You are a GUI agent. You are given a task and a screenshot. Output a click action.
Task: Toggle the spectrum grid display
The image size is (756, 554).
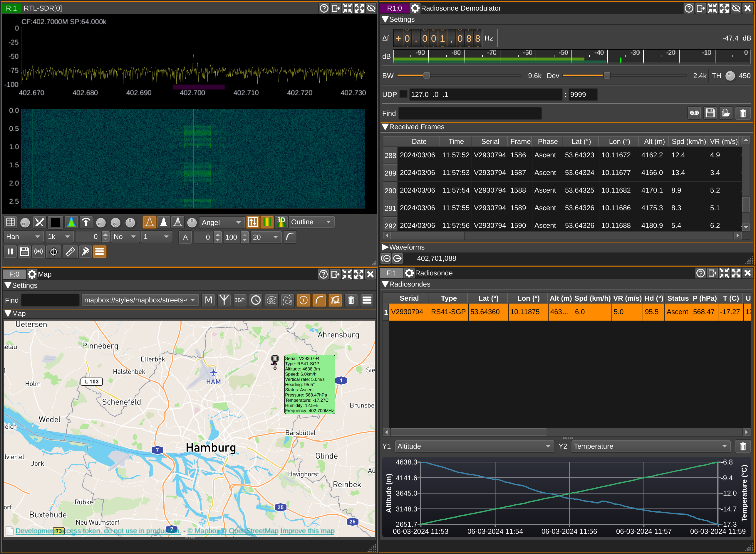coord(10,222)
